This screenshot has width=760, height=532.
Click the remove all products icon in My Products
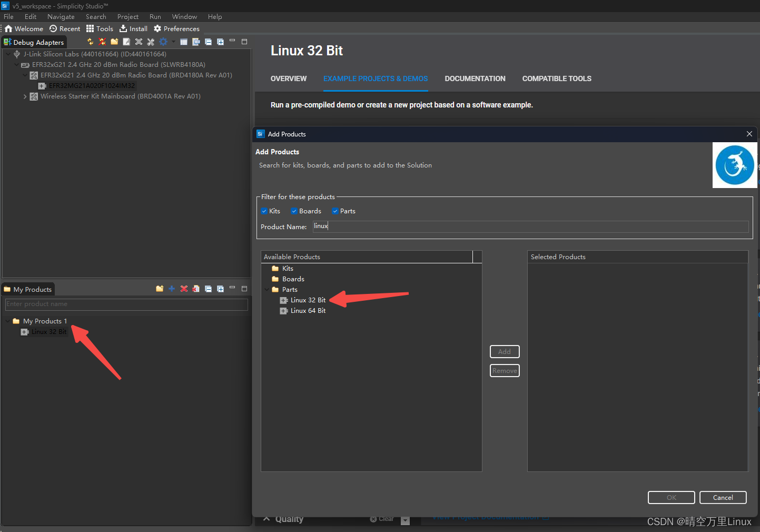pyautogui.click(x=196, y=289)
